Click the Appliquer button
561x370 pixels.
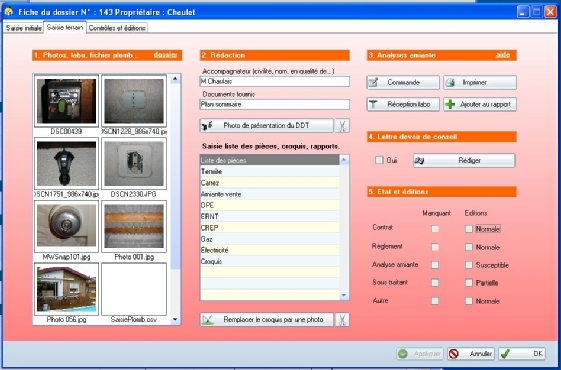[420, 354]
